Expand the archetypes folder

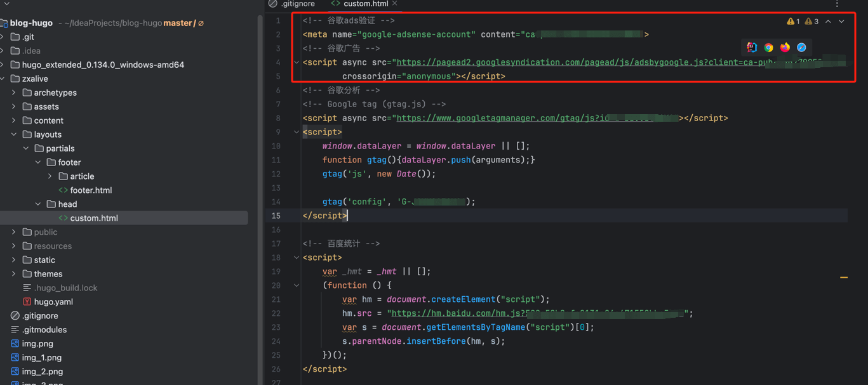pyautogui.click(x=14, y=93)
